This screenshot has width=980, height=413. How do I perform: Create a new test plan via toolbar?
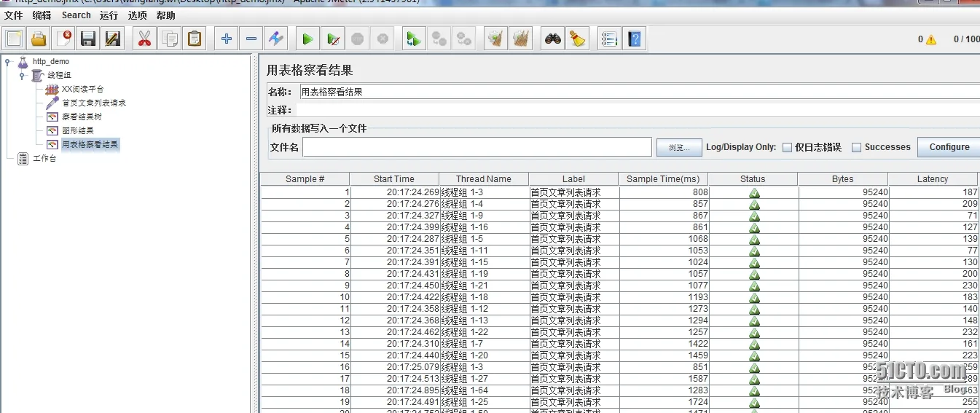(14, 39)
